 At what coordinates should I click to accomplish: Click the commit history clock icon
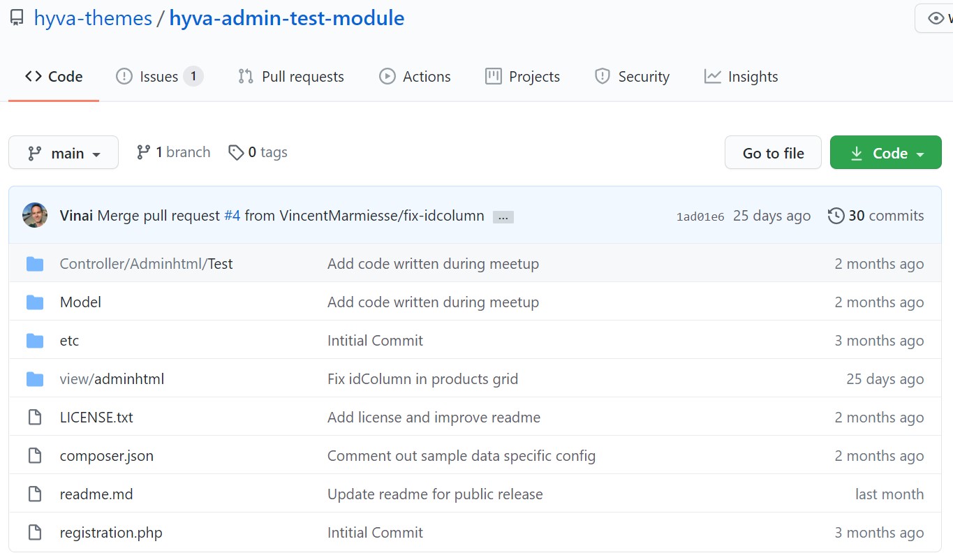tap(836, 216)
